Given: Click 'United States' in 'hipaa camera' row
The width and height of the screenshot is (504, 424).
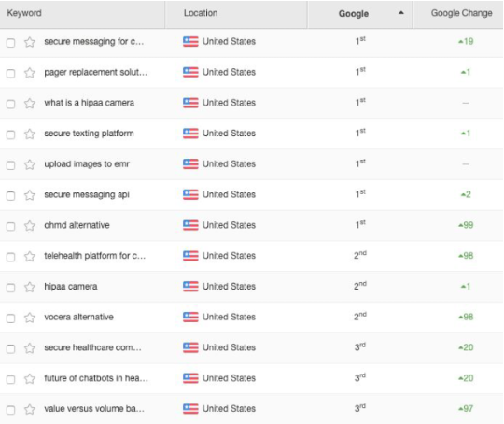Looking at the screenshot, I should pos(229,287).
